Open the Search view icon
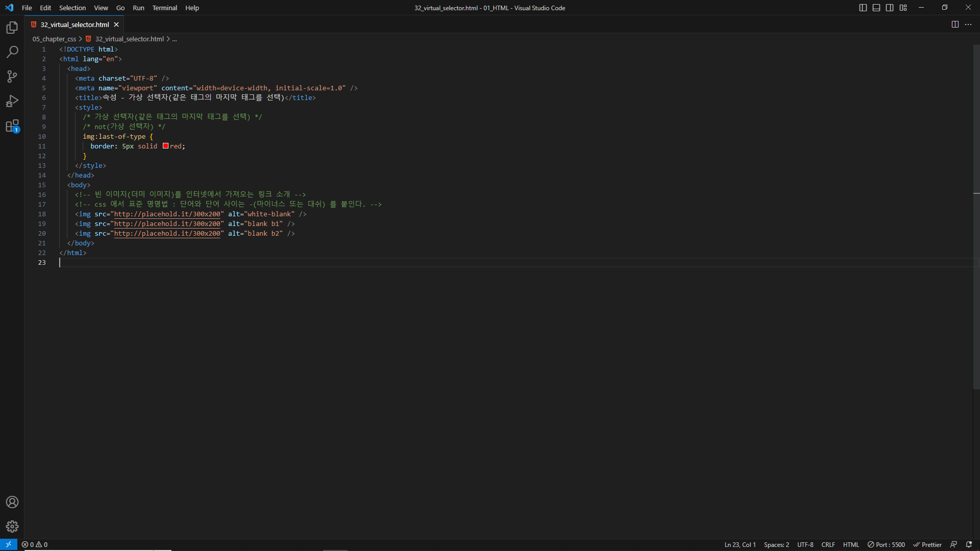 (x=12, y=52)
